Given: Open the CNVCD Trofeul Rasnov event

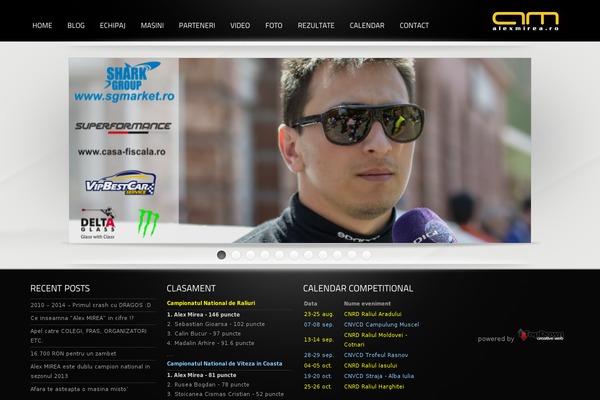Looking at the screenshot, I should [376, 355].
